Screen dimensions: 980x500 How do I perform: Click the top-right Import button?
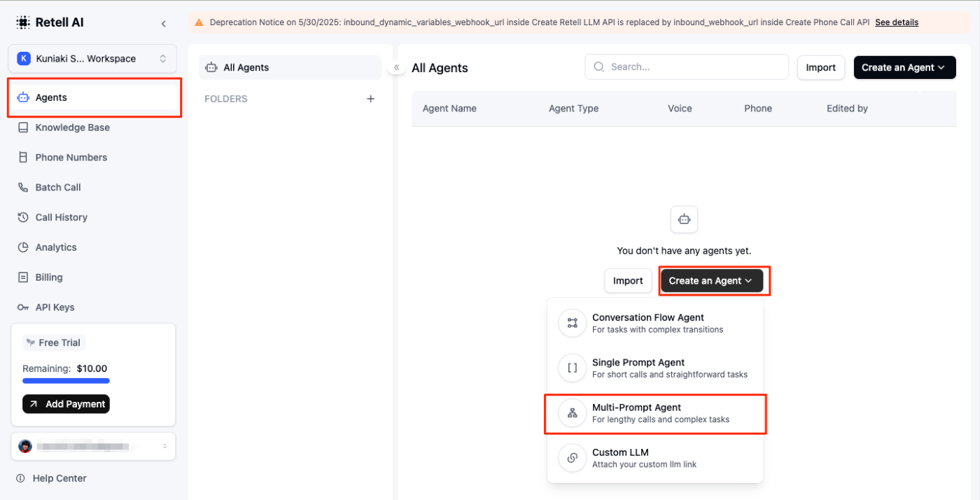[x=821, y=67]
